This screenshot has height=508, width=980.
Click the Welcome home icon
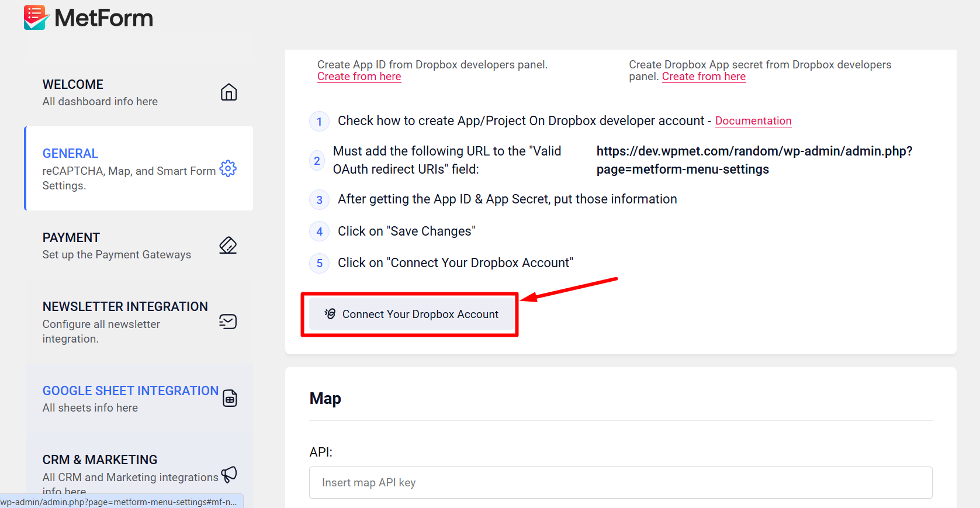point(228,92)
